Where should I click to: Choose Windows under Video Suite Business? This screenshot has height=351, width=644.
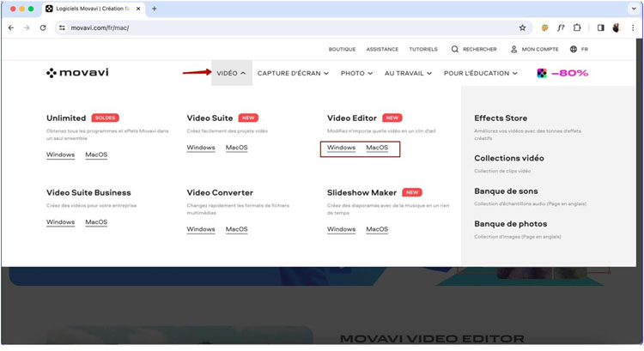pos(60,222)
